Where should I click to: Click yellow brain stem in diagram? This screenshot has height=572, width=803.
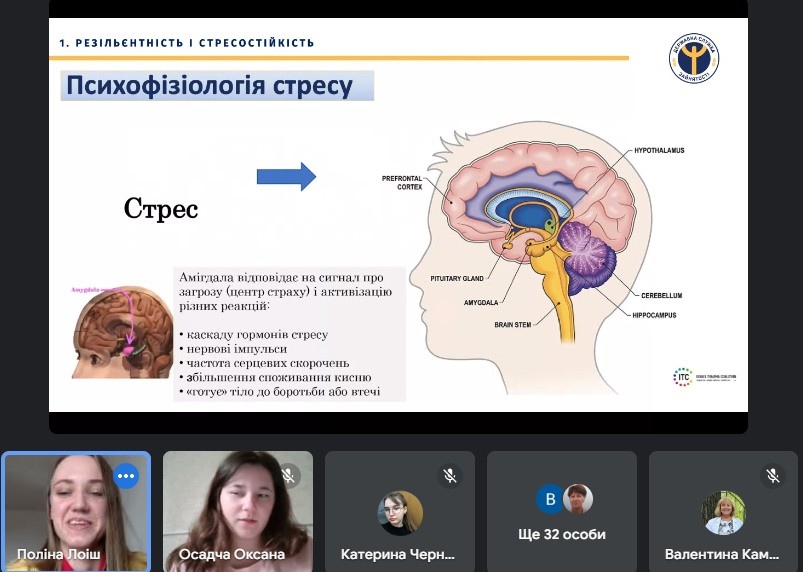[558, 292]
